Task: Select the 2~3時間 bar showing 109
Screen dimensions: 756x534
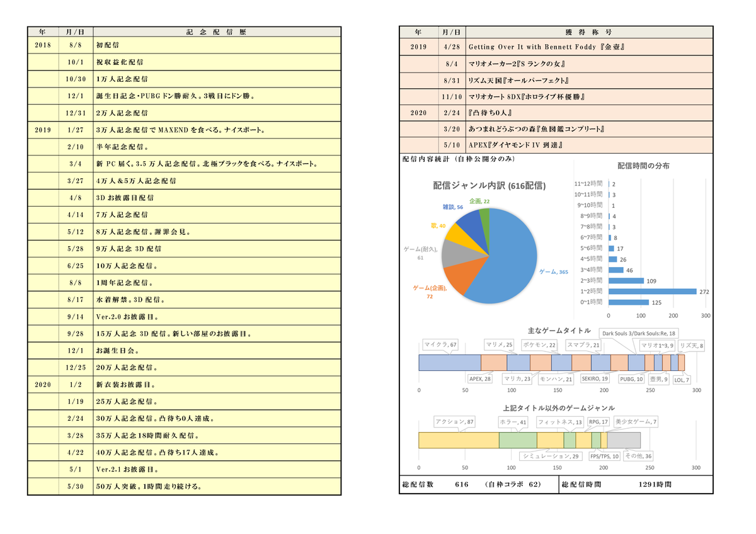Action: 626,281
